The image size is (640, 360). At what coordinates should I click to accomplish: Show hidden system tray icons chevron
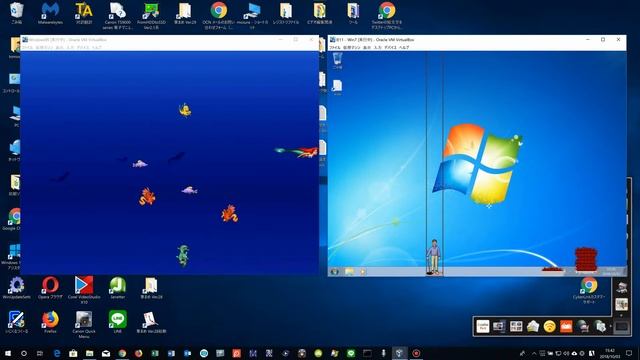pyautogui.click(x=534, y=353)
